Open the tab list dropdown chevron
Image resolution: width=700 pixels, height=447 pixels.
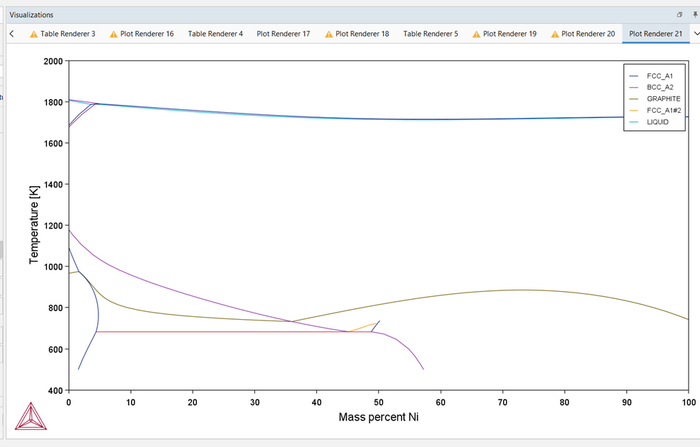tap(696, 33)
